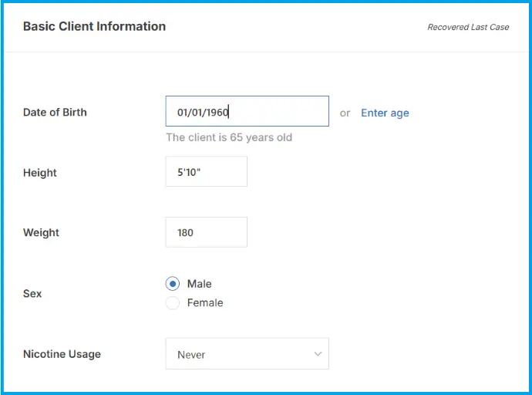This screenshot has width=532, height=395.
Task: Click the Date of Birth field label
Action: (55, 113)
